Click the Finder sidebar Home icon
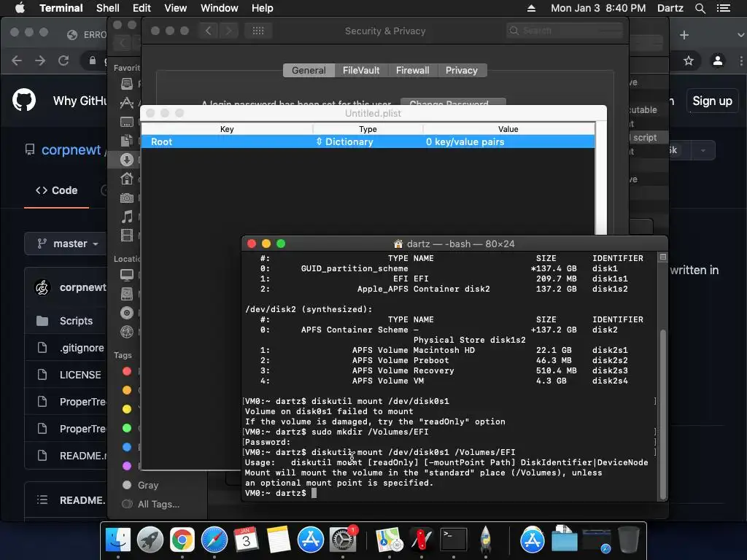 (x=127, y=179)
